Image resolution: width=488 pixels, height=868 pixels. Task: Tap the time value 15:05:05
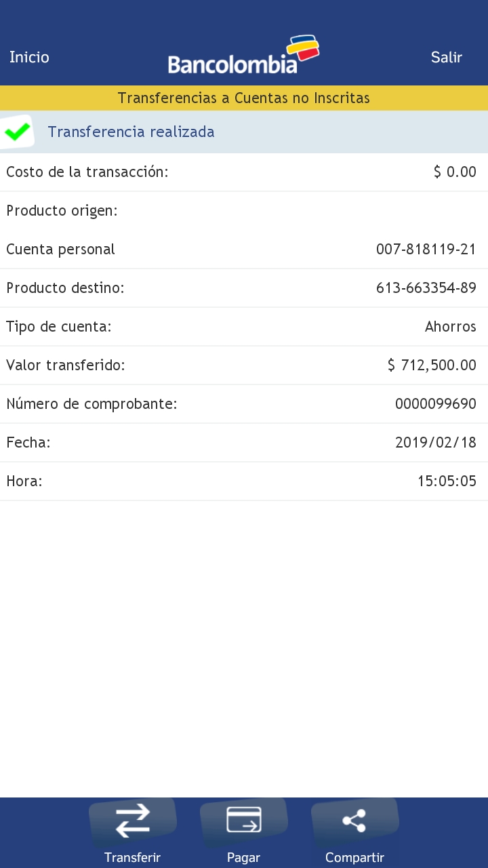[447, 481]
